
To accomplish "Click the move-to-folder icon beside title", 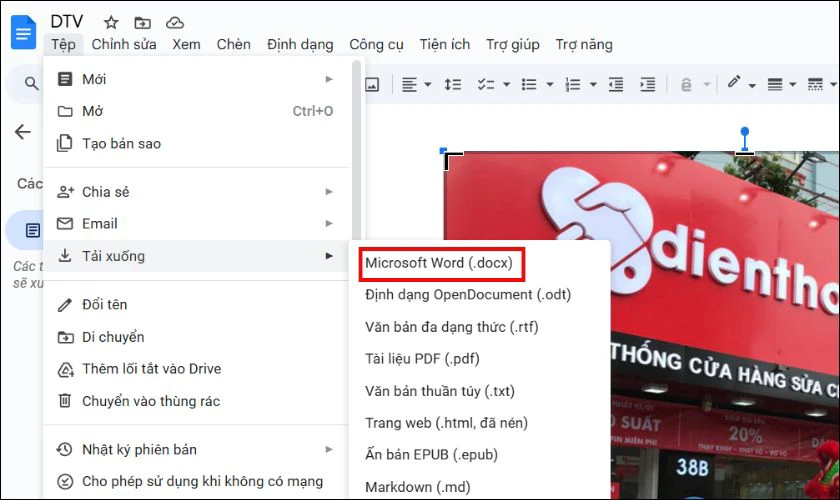I will 142,23.
